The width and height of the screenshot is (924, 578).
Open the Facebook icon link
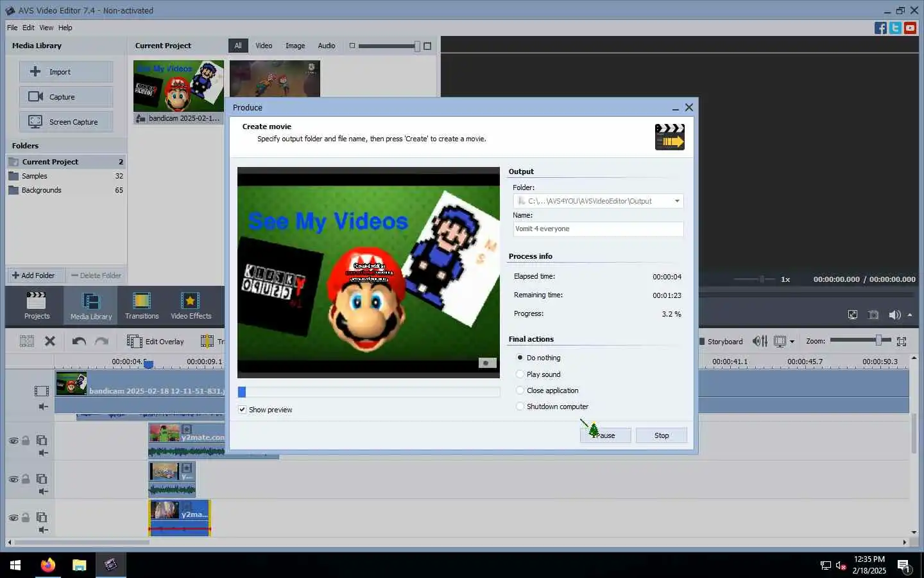(x=880, y=28)
